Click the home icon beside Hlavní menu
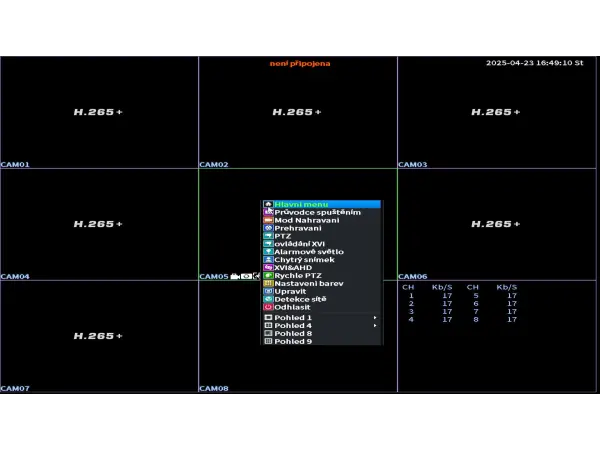The width and height of the screenshot is (600, 450). point(268,204)
